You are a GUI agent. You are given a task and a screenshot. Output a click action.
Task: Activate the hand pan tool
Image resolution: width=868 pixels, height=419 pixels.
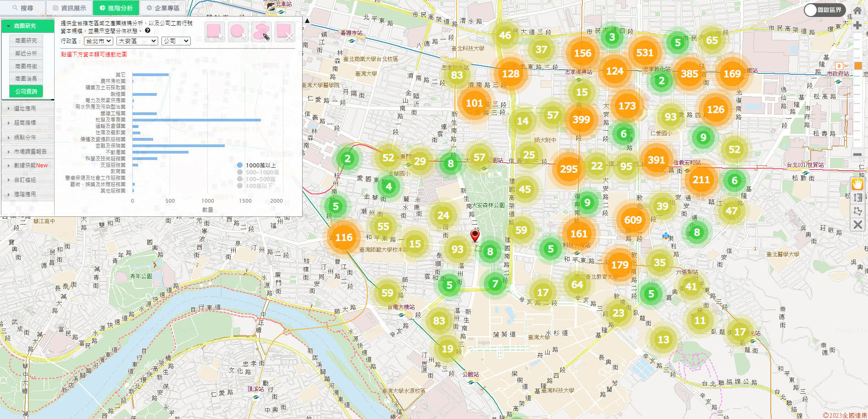coord(857,184)
